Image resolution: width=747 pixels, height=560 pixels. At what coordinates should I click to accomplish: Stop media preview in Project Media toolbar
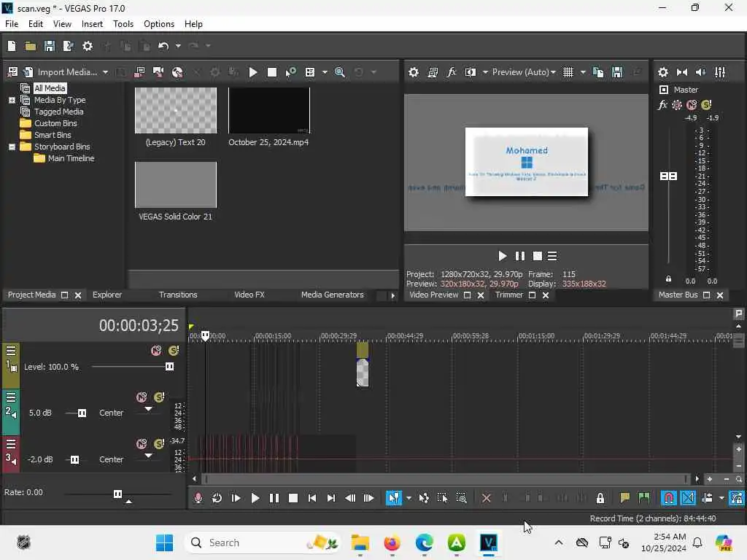click(x=272, y=72)
